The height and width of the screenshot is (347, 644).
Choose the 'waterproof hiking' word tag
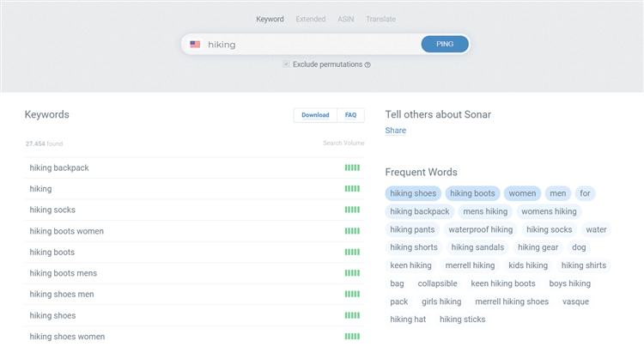pos(480,229)
